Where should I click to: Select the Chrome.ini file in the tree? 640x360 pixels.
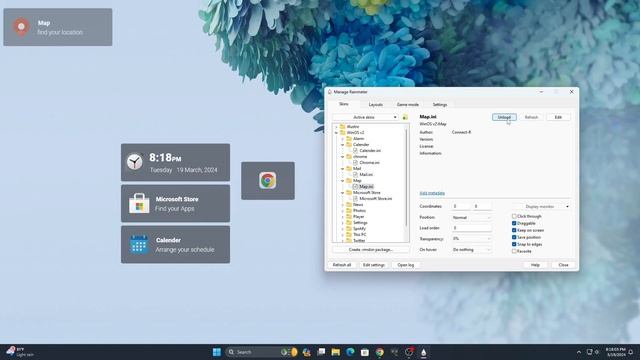point(369,162)
